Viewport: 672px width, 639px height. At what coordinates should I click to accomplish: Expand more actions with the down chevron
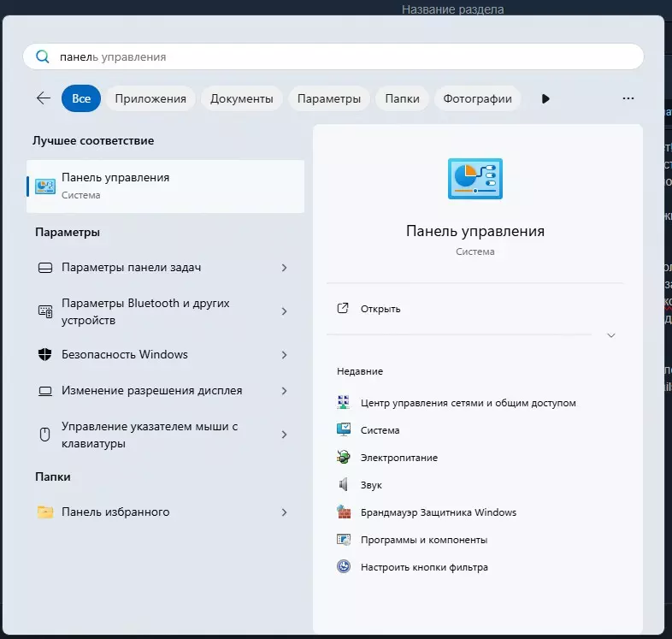pos(611,335)
